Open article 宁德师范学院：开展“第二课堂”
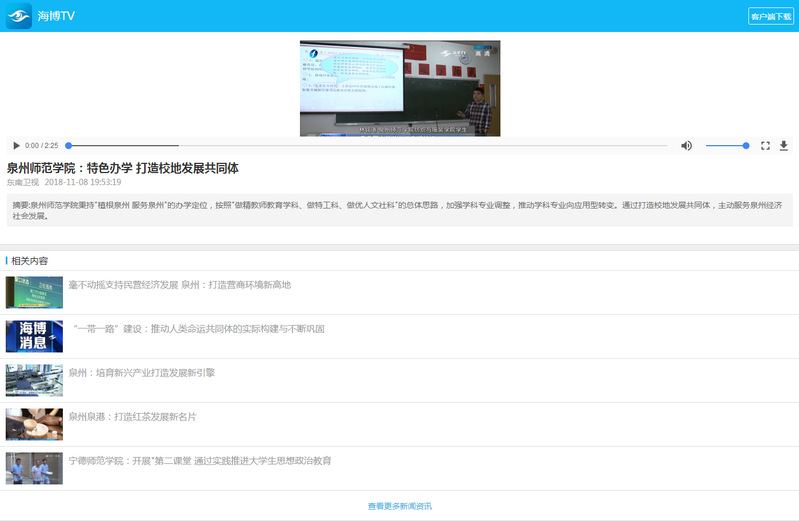The image size is (799, 521). point(200,461)
